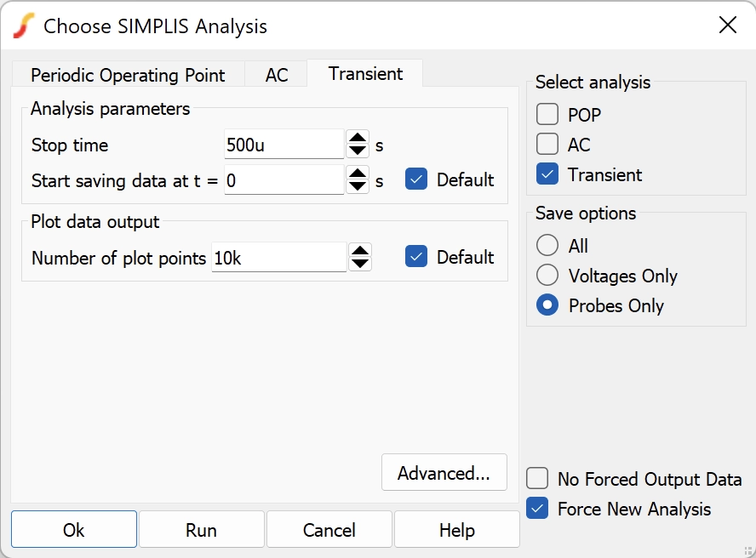The height and width of the screenshot is (558, 756).
Task: Click the dialog resize grip icon
Action: (x=748, y=551)
